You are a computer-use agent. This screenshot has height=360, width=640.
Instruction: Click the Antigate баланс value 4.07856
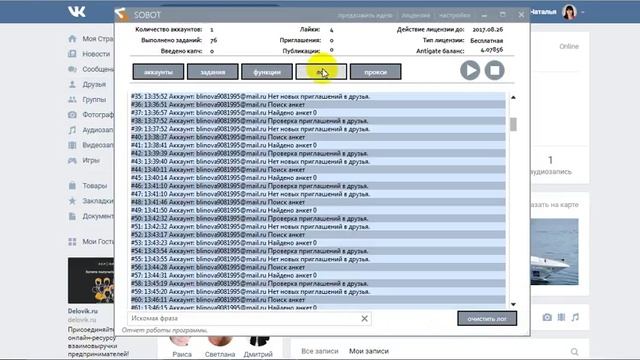point(491,50)
